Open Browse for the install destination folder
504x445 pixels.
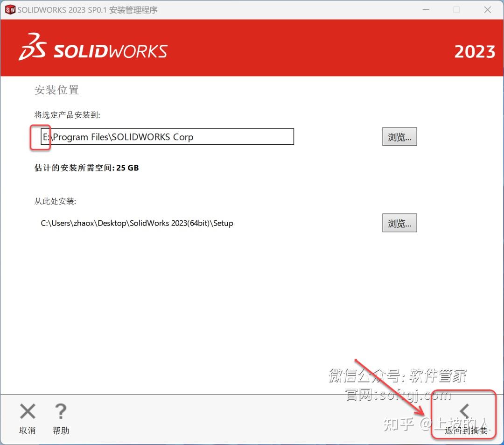point(399,136)
